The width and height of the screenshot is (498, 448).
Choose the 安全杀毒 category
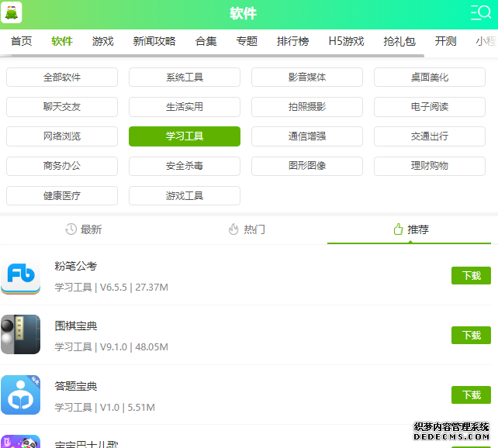pos(185,166)
